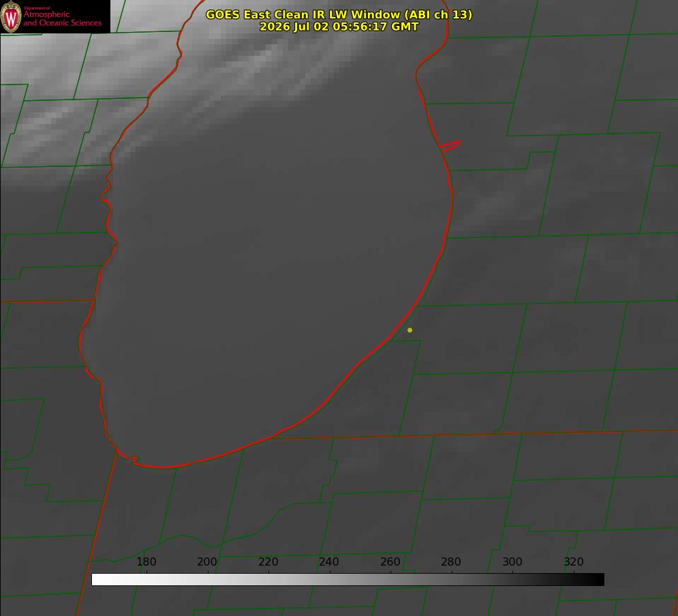Click the 320 label on the colorbar
This screenshot has width=678, height=616.
pyautogui.click(x=574, y=562)
